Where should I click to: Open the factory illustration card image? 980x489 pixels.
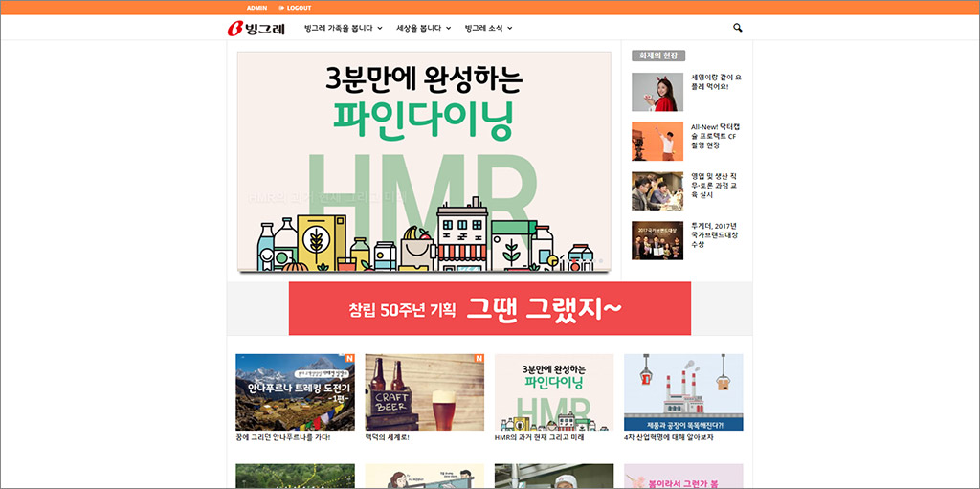click(683, 392)
